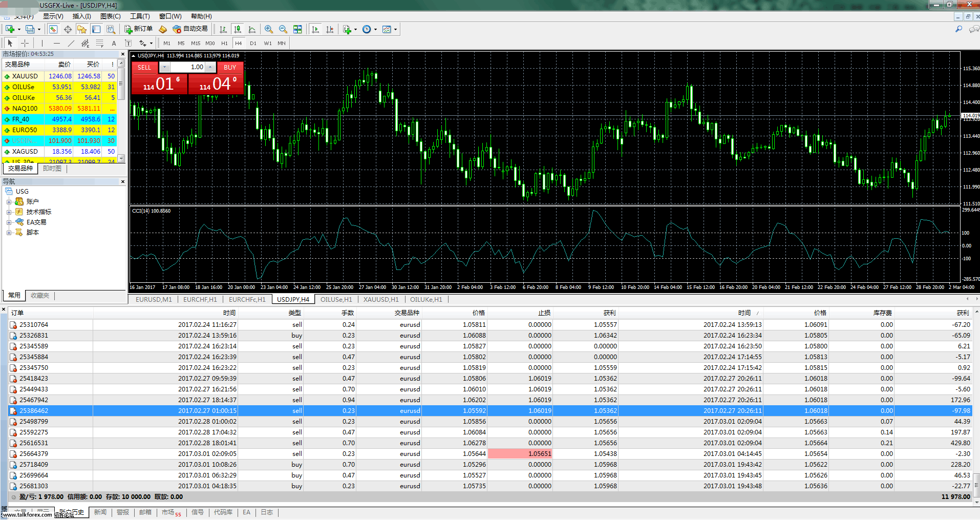Click the SELL button on the chart
The height and width of the screenshot is (520, 980).
coord(144,68)
